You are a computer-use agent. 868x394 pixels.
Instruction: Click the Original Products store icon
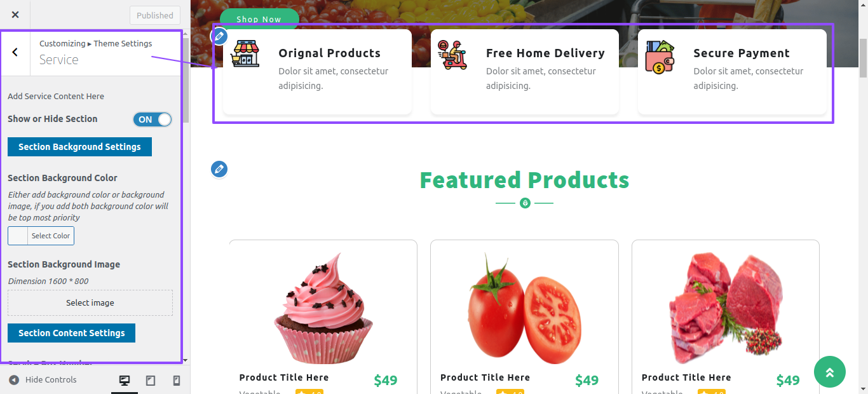click(245, 54)
